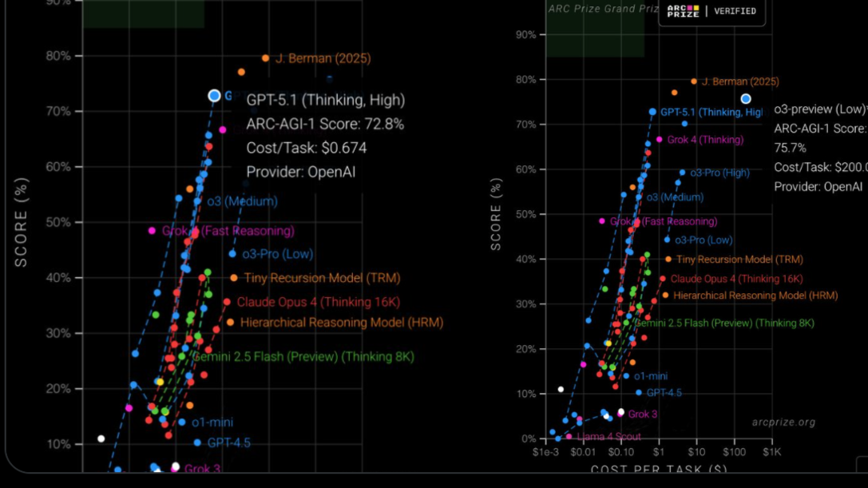The width and height of the screenshot is (868, 488).
Task: Click Tiny Recursion Model point in left chart
Action: (234, 278)
